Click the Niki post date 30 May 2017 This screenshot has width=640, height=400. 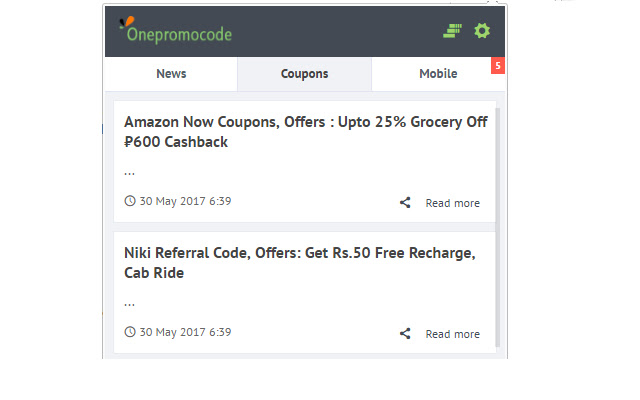tap(185, 332)
